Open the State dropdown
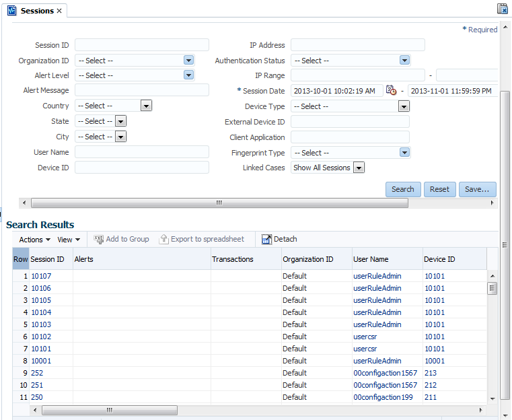The width and height of the screenshot is (512, 420). [x=121, y=121]
